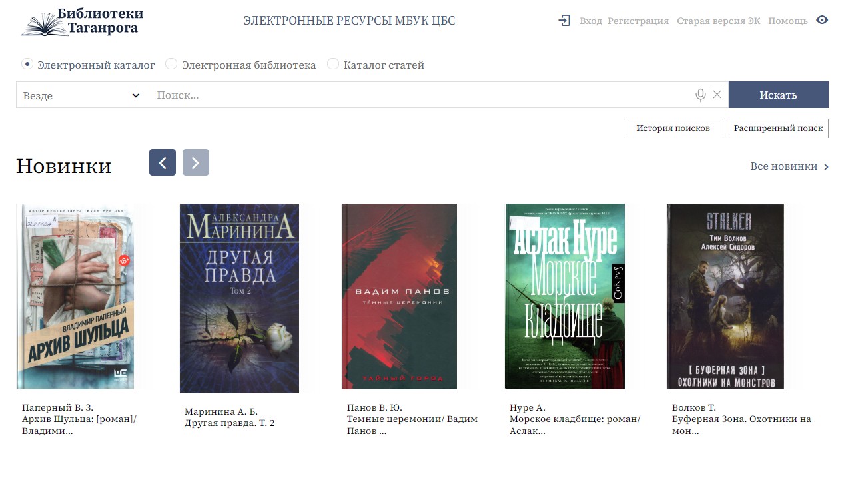Open Старая версия ЭК link
Screen dimensions: 868x488
718,21
